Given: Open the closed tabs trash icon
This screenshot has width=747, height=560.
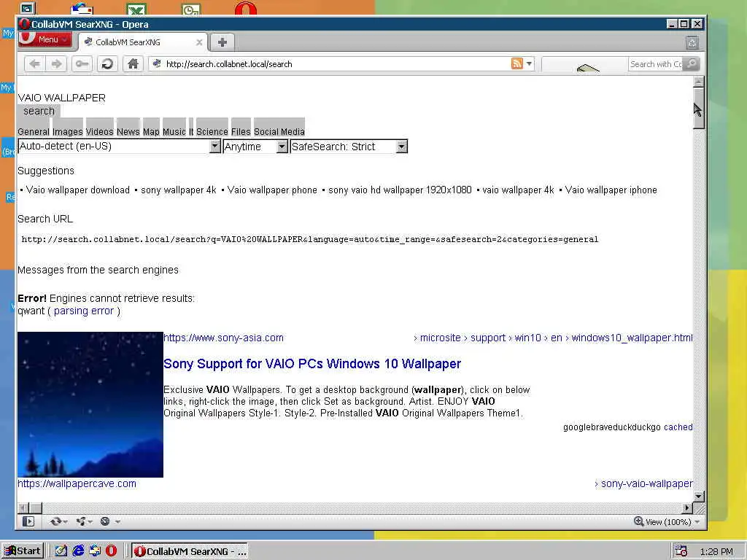Looking at the screenshot, I should (692, 43).
